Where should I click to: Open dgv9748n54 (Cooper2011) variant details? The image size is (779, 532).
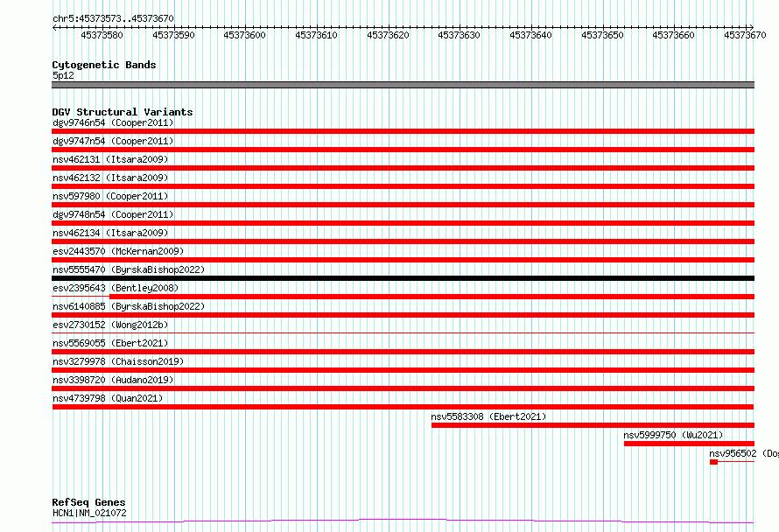click(x=113, y=214)
